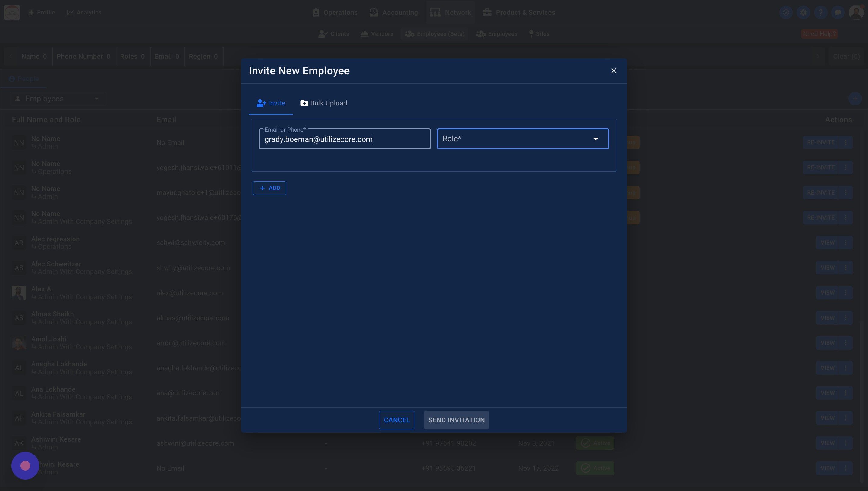Open more options for Alec regression
868x491 pixels.
click(845, 242)
